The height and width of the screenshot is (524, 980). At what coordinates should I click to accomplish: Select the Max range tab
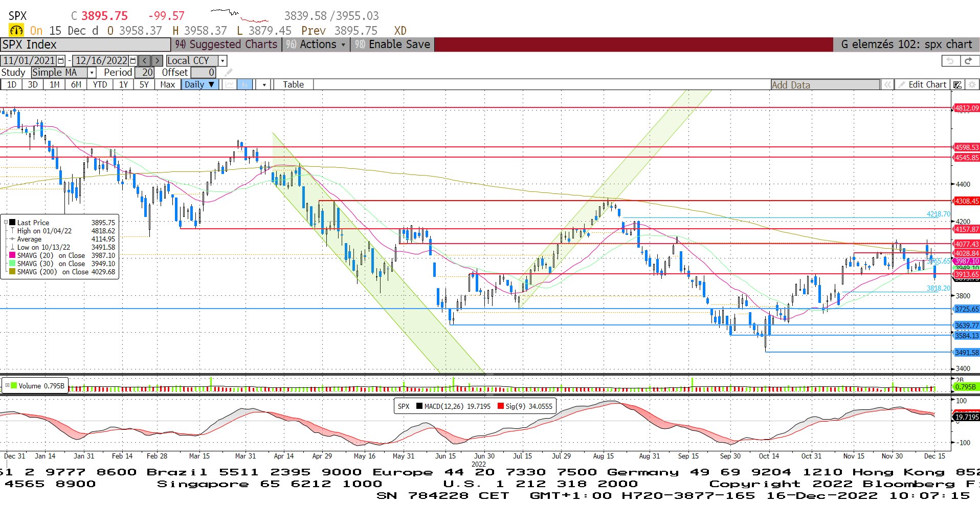tap(167, 84)
